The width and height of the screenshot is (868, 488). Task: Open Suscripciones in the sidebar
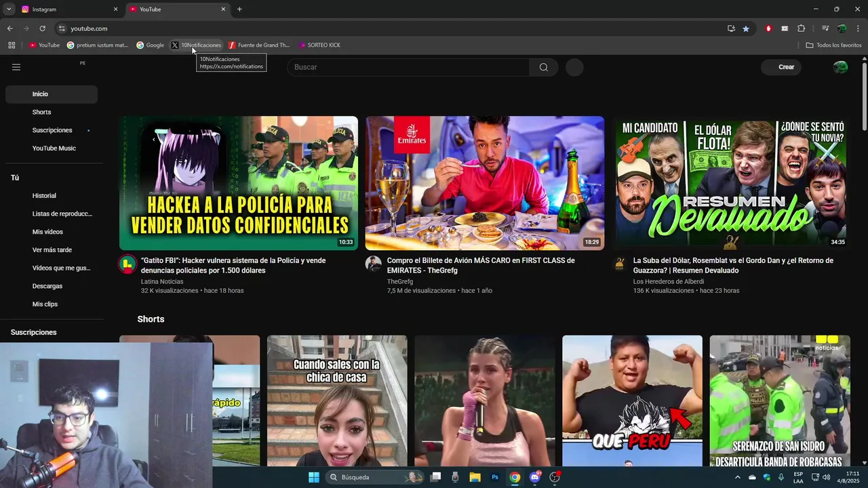coord(52,130)
